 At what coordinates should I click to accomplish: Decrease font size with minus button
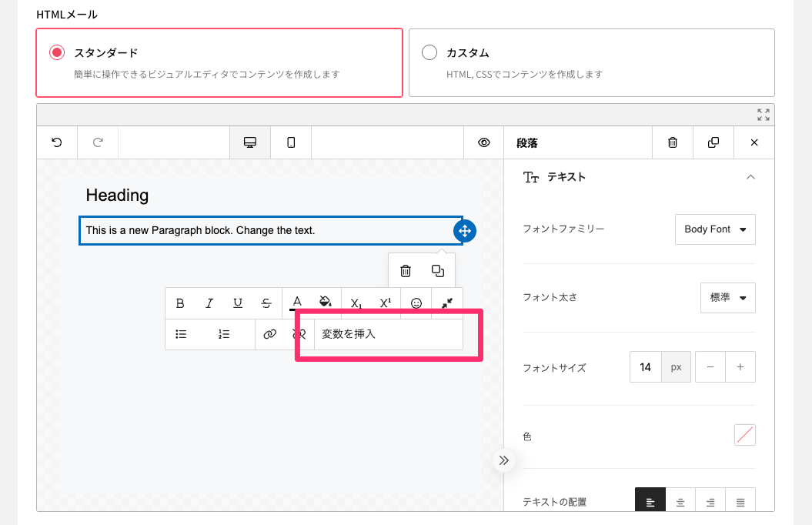pyautogui.click(x=710, y=367)
